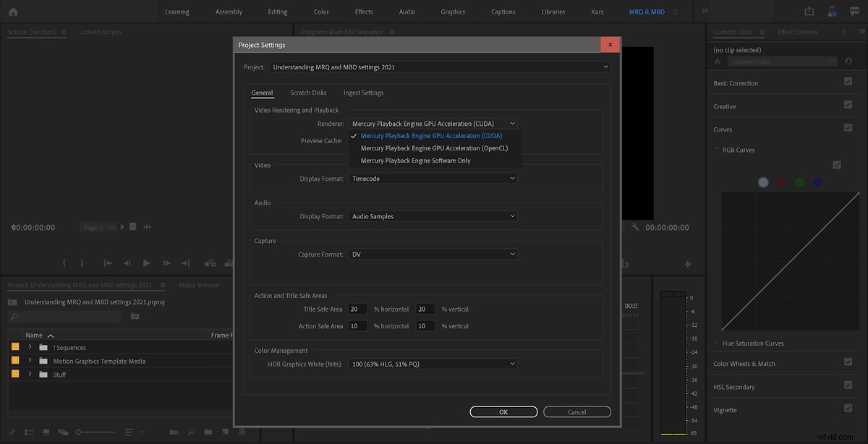Select the Find magnifier icon in the Project panel
This screenshot has height=444, width=868.
(x=191, y=432)
